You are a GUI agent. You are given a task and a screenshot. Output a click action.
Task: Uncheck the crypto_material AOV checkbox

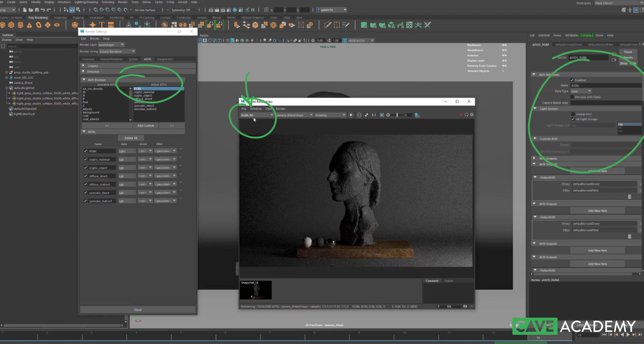85,159
